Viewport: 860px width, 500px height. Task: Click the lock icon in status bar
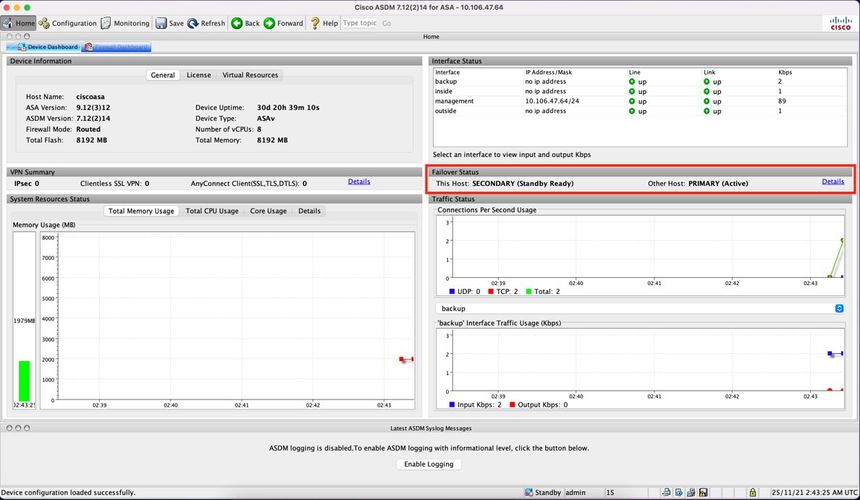point(753,492)
